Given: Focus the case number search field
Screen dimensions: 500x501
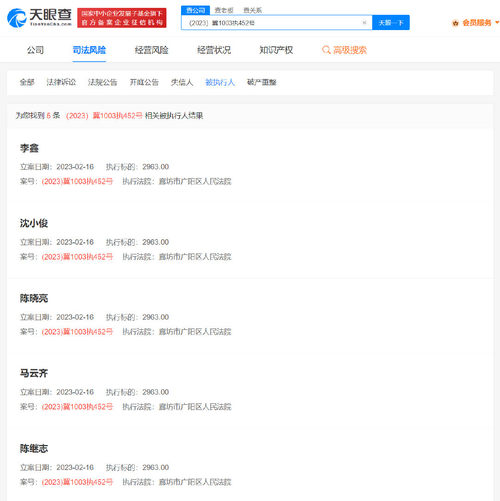Looking at the screenshot, I should [x=276, y=23].
